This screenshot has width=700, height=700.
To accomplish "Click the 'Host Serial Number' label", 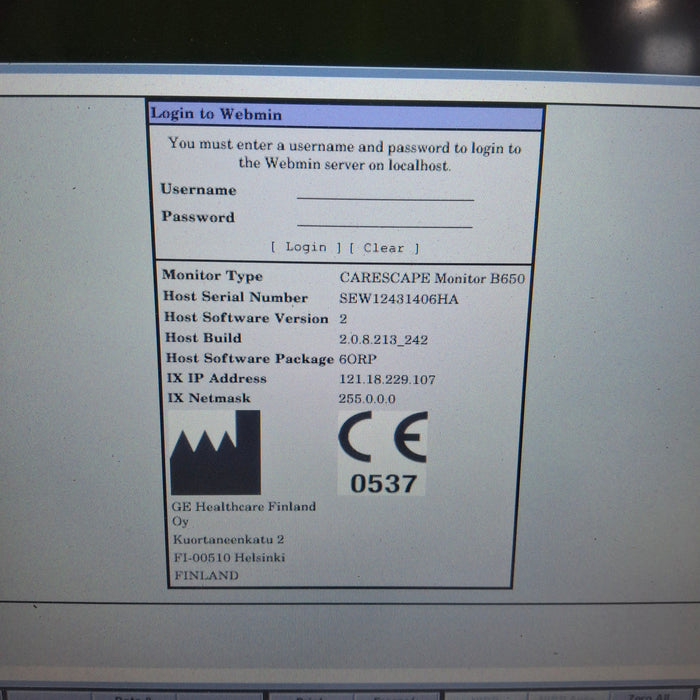I will tap(236, 296).
